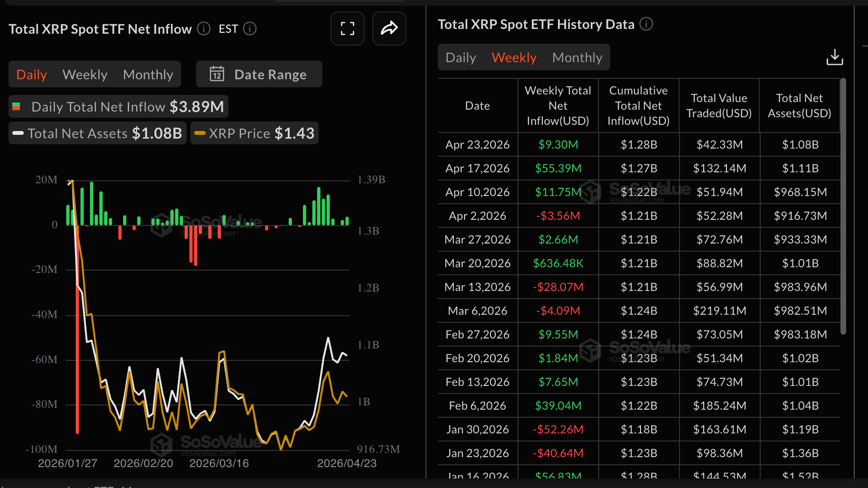Toggle XRP Price line visibility
The image size is (868, 488).
point(255,133)
